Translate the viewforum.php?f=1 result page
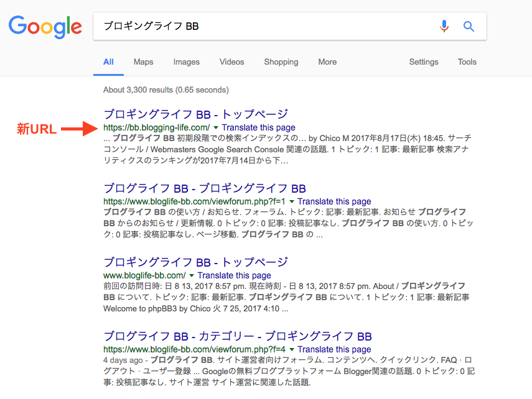Image resolution: width=532 pixels, height=399 pixels. (x=334, y=202)
